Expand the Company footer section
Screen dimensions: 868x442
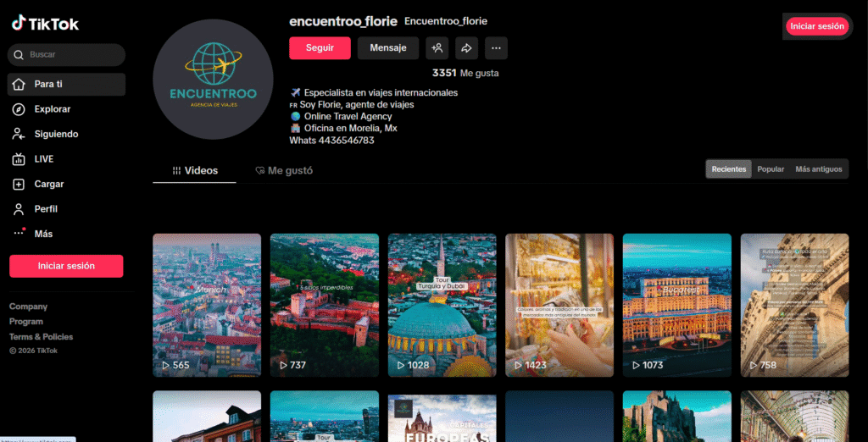point(28,307)
